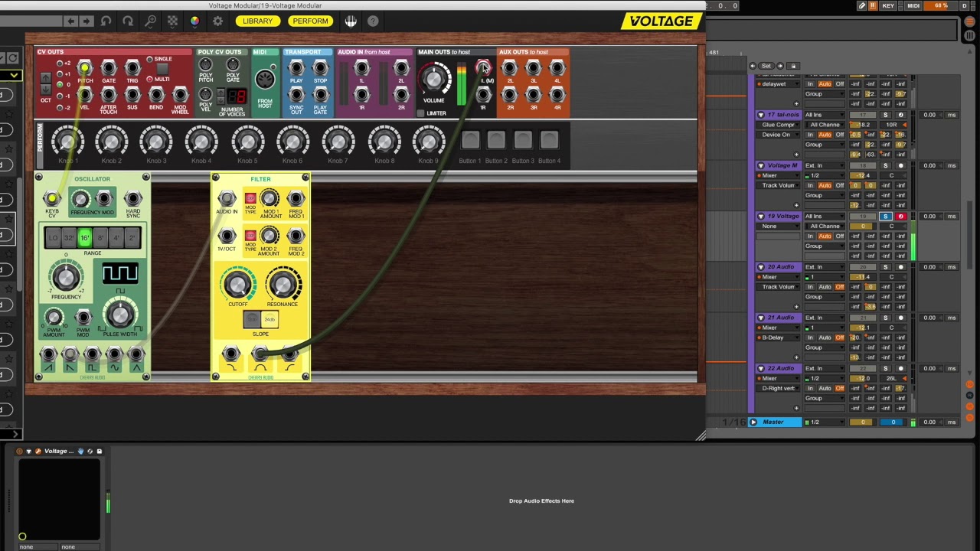Image resolution: width=980 pixels, height=551 pixels.
Task: Open the None device dropdown on 19 Voltage
Action: (778, 227)
